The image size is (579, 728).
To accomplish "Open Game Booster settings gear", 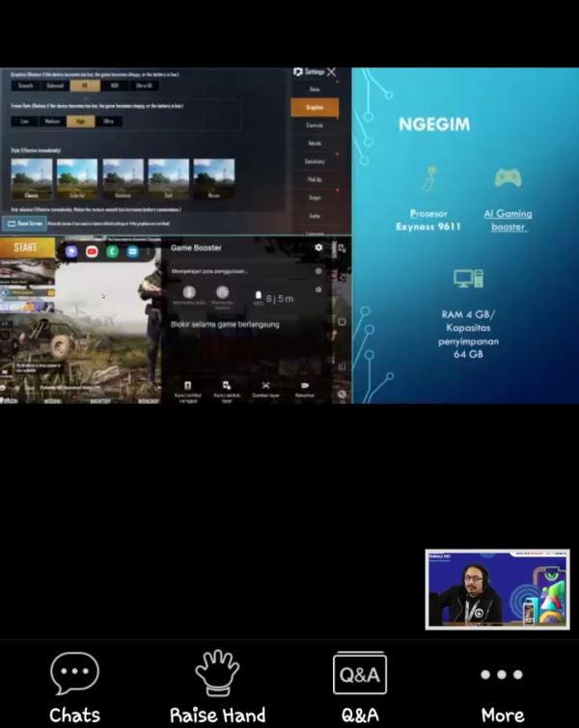I will coord(318,248).
